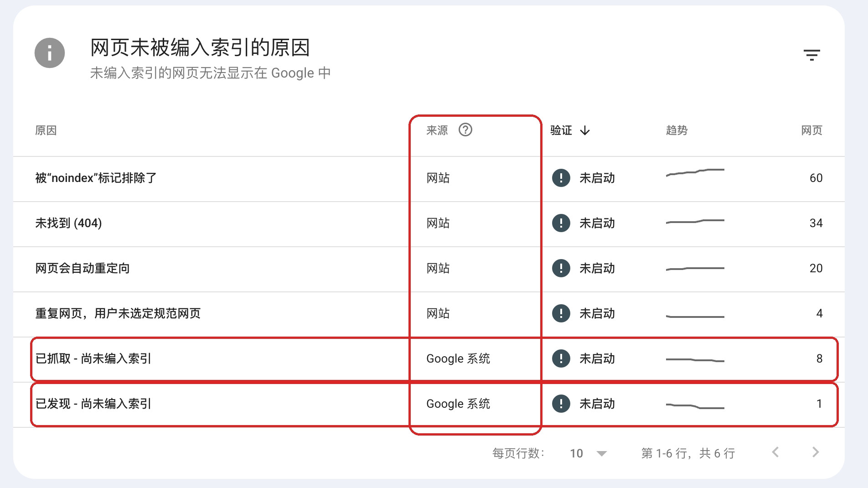Open the filter rows icon
This screenshot has height=488, width=868.
(x=811, y=55)
